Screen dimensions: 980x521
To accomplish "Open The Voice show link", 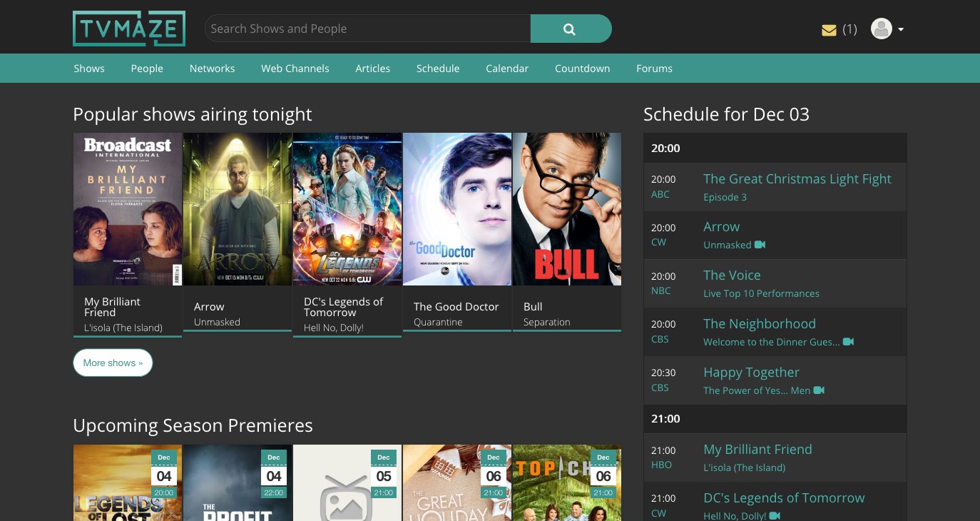I will (x=732, y=275).
